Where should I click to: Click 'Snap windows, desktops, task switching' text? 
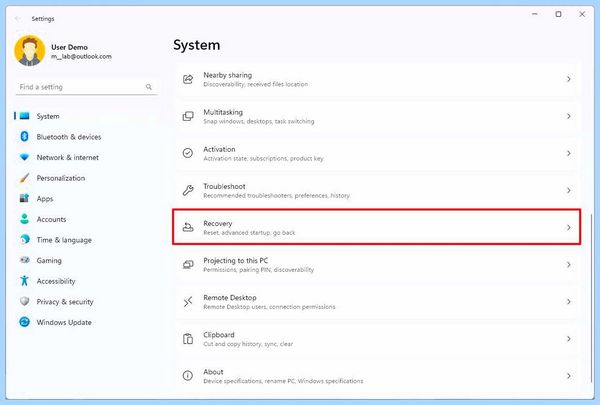coord(259,121)
